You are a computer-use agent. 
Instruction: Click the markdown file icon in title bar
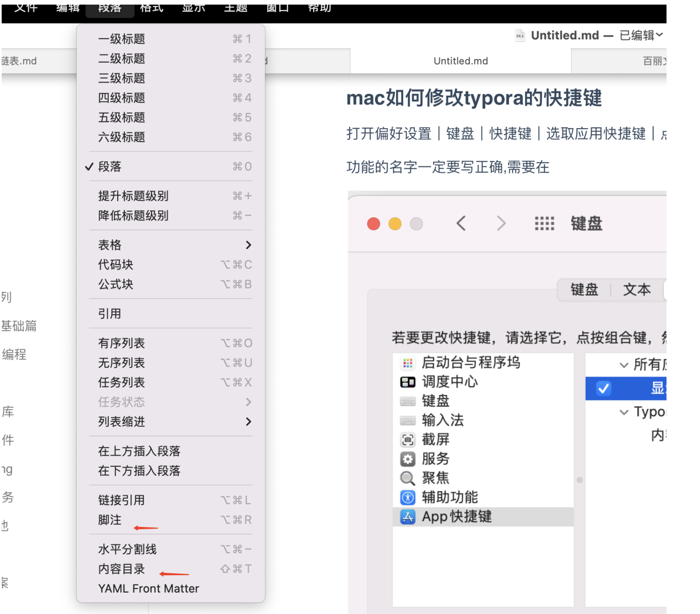coord(520,36)
